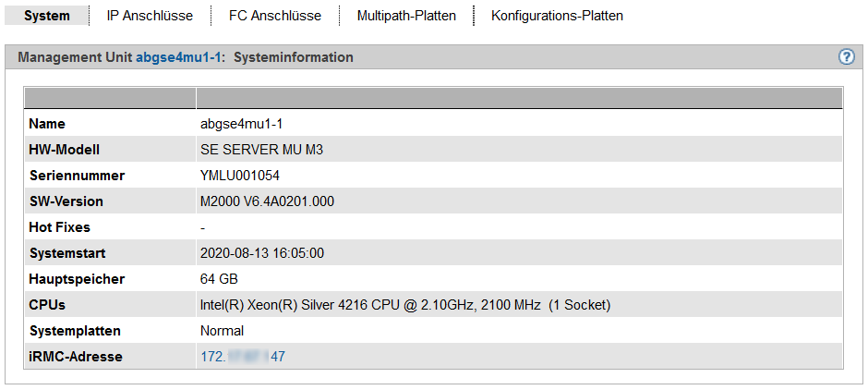The image size is (868, 390).
Task: Click the Seriennummer YMLU001054 value
Action: [240, 176]
